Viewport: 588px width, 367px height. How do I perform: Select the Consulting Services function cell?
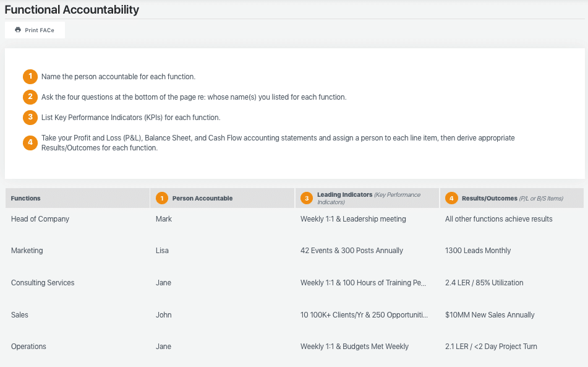click(x=43, y=283)
